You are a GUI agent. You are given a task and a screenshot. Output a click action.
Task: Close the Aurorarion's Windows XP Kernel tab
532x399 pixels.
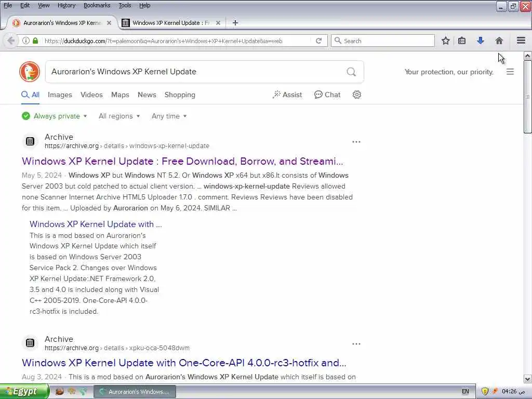click(x=109, y=23)
